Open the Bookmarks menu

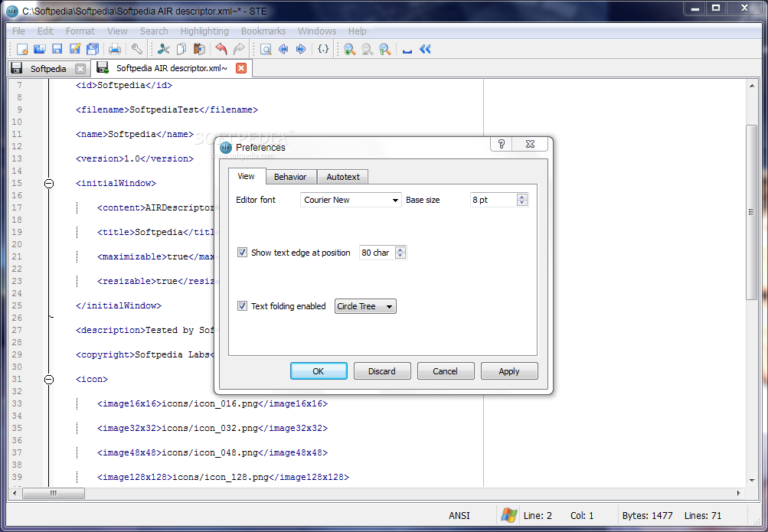[x=263, y=31]
